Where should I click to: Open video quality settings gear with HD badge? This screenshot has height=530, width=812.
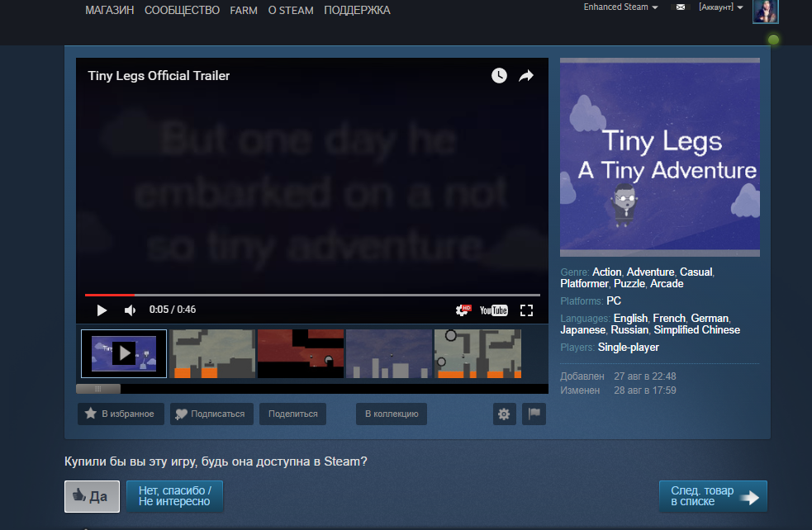463,310
